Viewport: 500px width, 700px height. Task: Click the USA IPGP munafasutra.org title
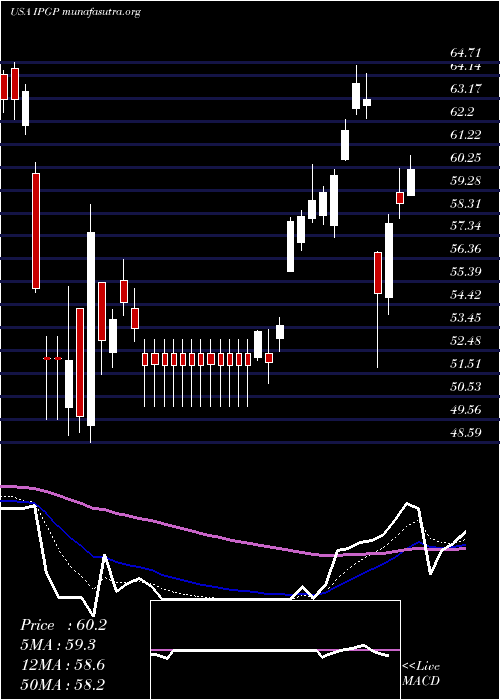point(75,12)
